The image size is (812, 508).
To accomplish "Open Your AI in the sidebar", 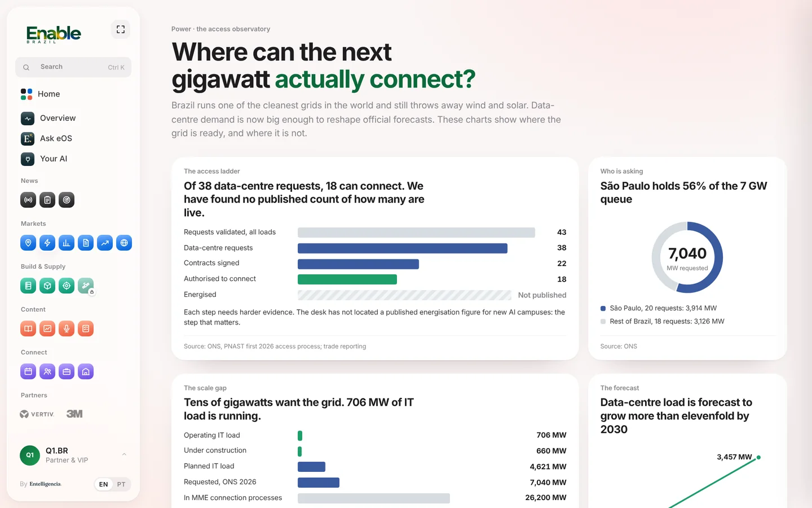I will pos(73,159).
